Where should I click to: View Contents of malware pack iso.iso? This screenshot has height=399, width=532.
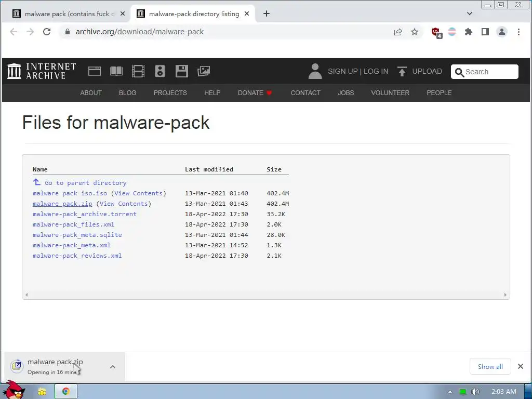click(x=138, y=193)
